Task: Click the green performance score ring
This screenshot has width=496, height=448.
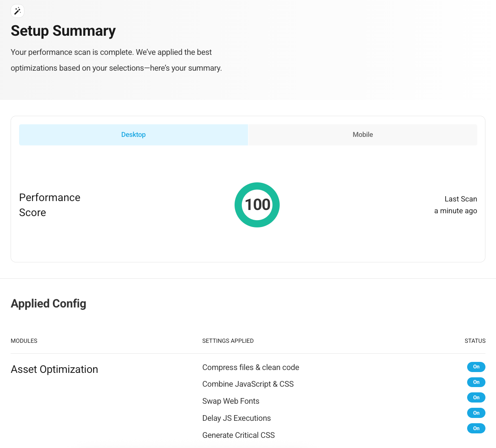Action: 257,205
